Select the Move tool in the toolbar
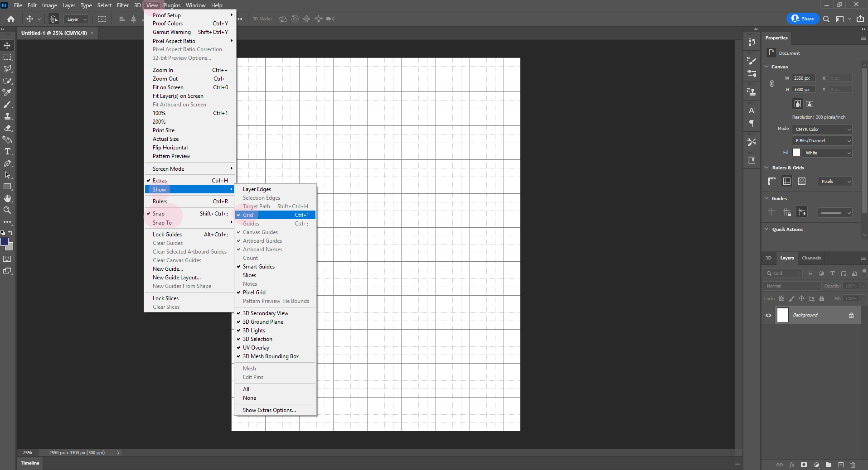 pos(7,45)
